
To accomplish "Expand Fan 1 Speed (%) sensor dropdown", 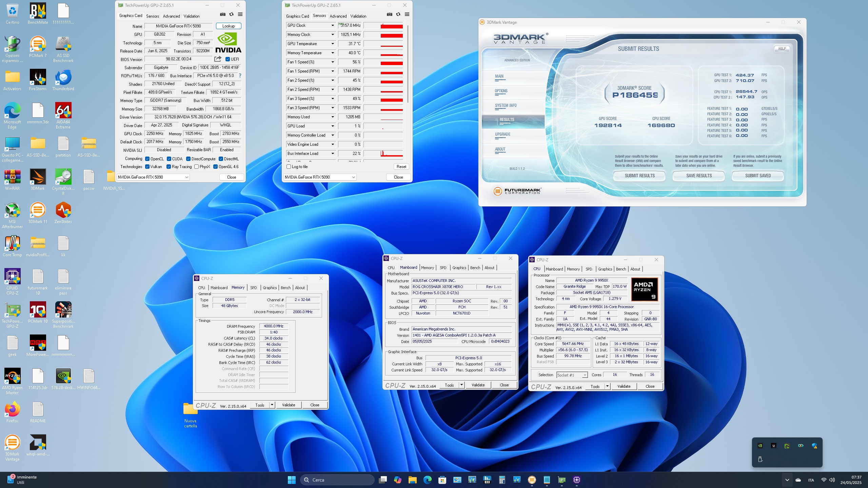I will click(x=333, y=62).
